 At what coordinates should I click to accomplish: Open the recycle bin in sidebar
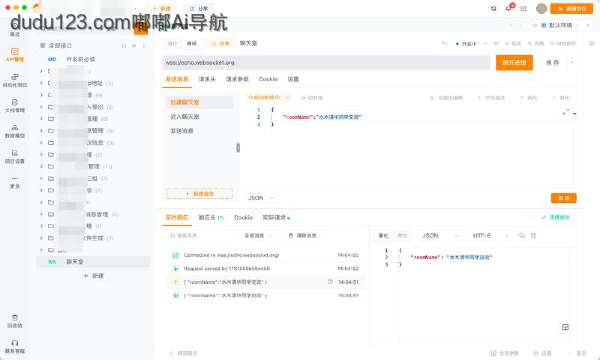15,321
